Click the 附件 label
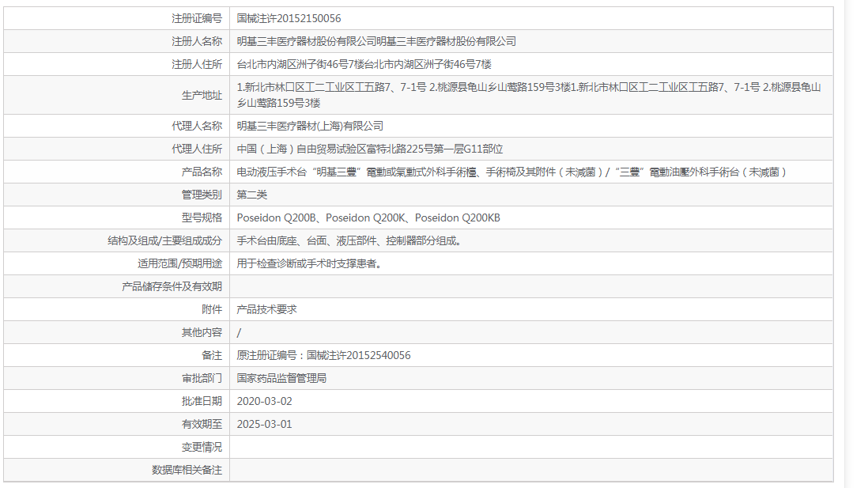The image size is (868, 488). pyautogui.click(x=211, y=309)
